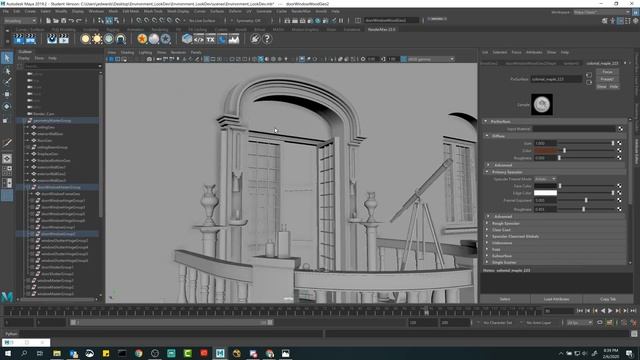The height and width of the screenshot is (360, 640).
Task: Toggle select by object type mode
Action: pyautogui.click(x=109, y=20)
